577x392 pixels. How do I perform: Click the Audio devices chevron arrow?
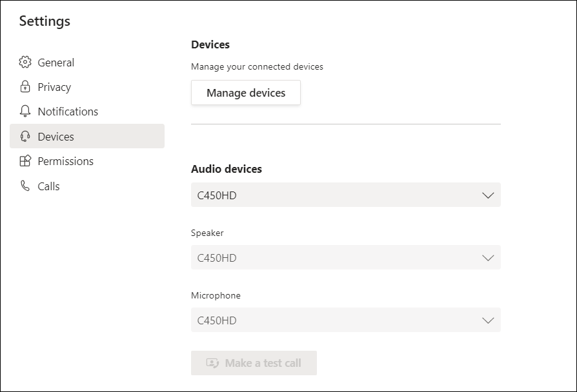click(488, 195)
